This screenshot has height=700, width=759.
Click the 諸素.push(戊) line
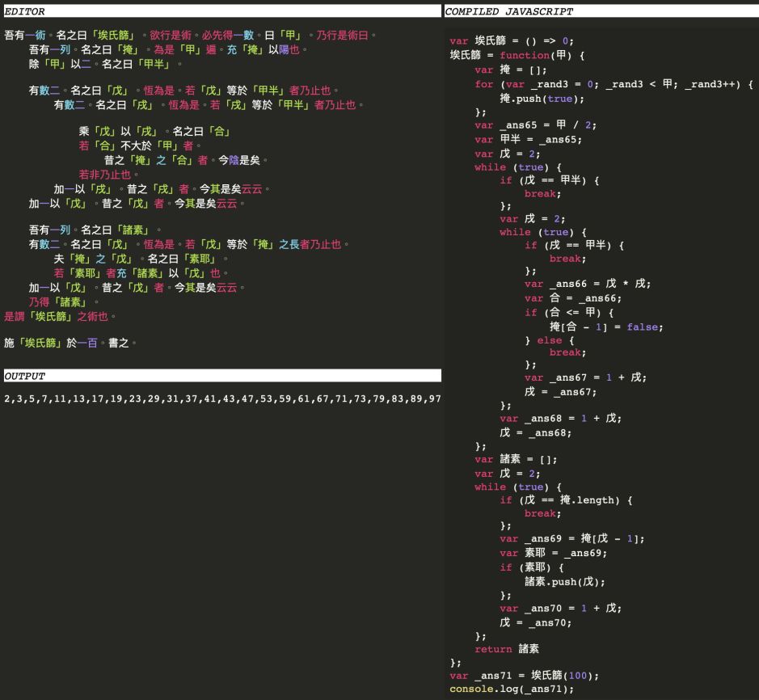[x=565, y=581]
